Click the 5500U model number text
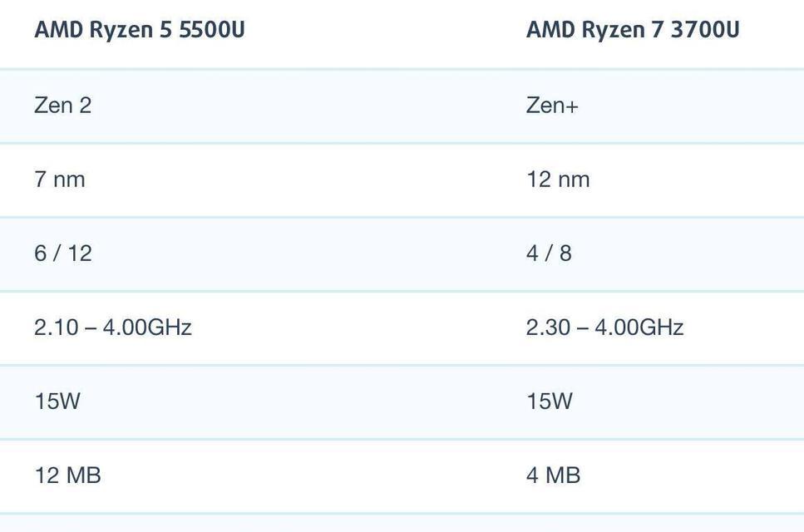Screen dimensions: 804x532 click(211, 29)
